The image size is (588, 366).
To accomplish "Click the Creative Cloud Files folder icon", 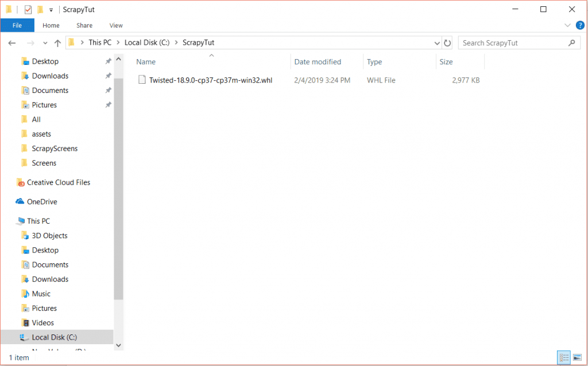I will [21, 182].
